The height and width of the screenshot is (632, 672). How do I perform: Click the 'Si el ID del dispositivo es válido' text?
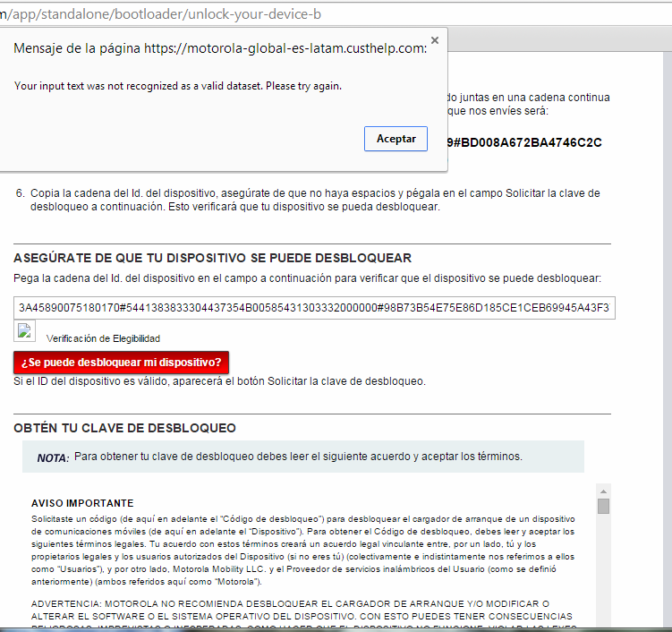point(219,380)
